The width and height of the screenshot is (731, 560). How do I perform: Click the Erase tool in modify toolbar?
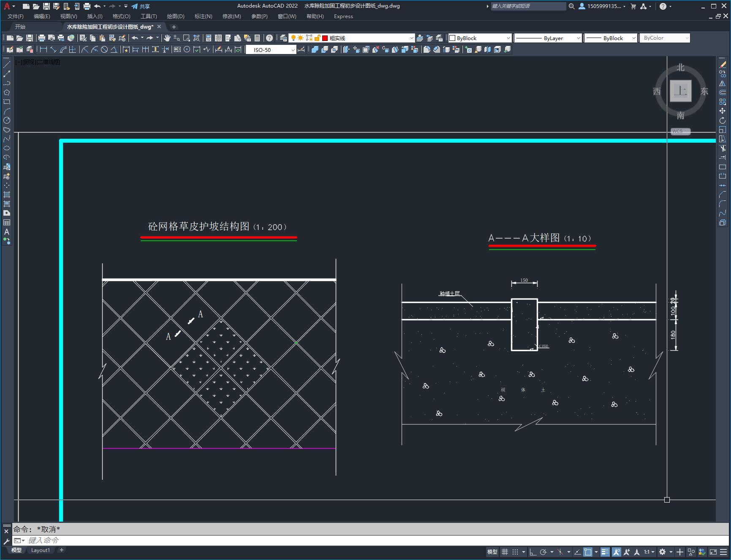[723, 65]
